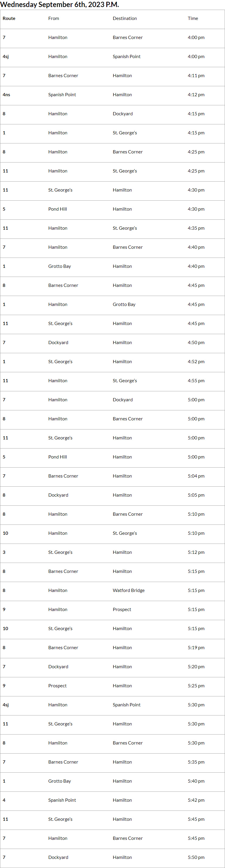The height and width of the screenshot is (868, 225).
Task: Click the 5:12 pm departure time
Action: (196, 552)
